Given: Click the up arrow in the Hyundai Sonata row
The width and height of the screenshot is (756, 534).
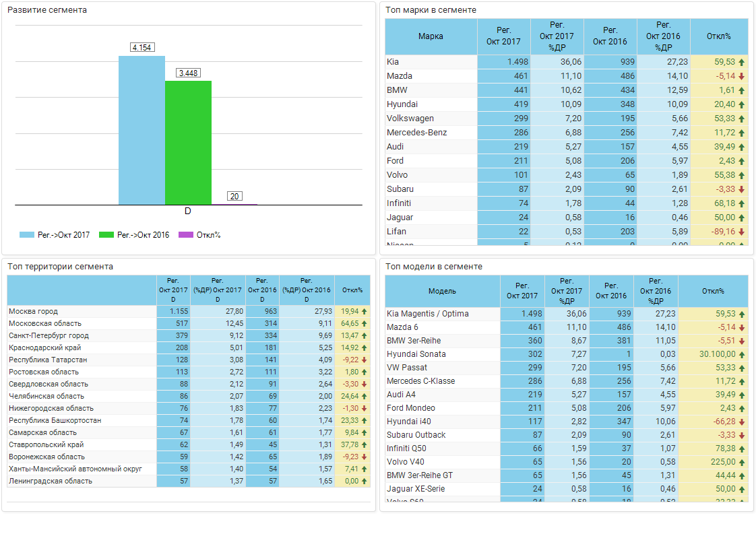Looking at the screenshot, I should [741, 354].
